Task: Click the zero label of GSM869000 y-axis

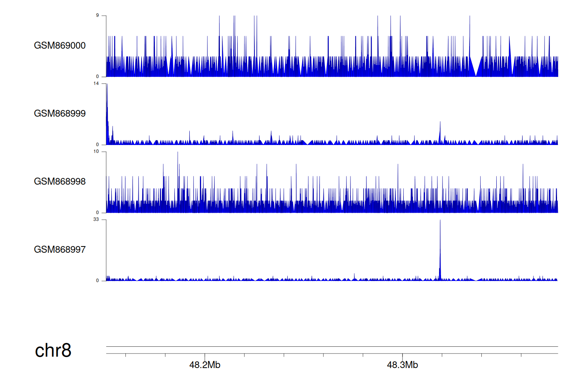Action: (97, 76)
